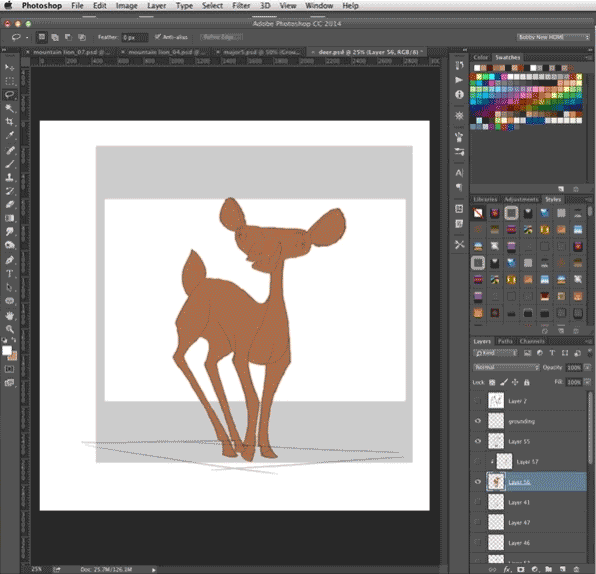The height and width of the screenshot is (574, 596).
Task: Click the Refine Edge button
Action: [x=221, y=37]
